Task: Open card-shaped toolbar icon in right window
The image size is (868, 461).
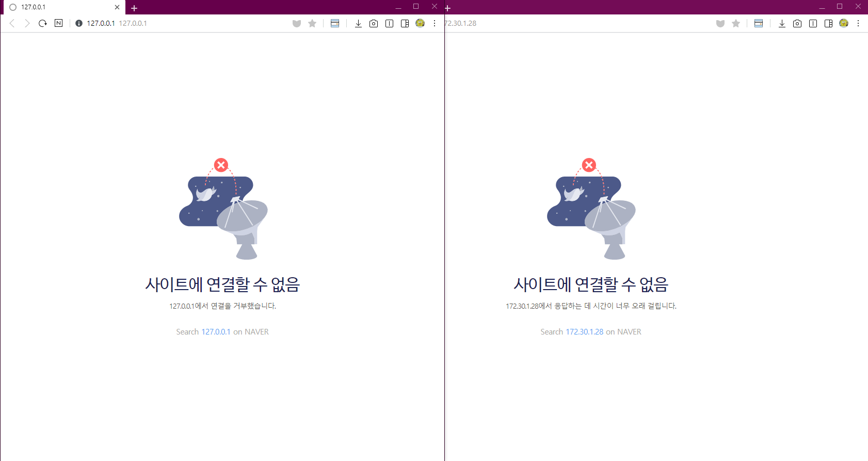Action: coord(759,23)
